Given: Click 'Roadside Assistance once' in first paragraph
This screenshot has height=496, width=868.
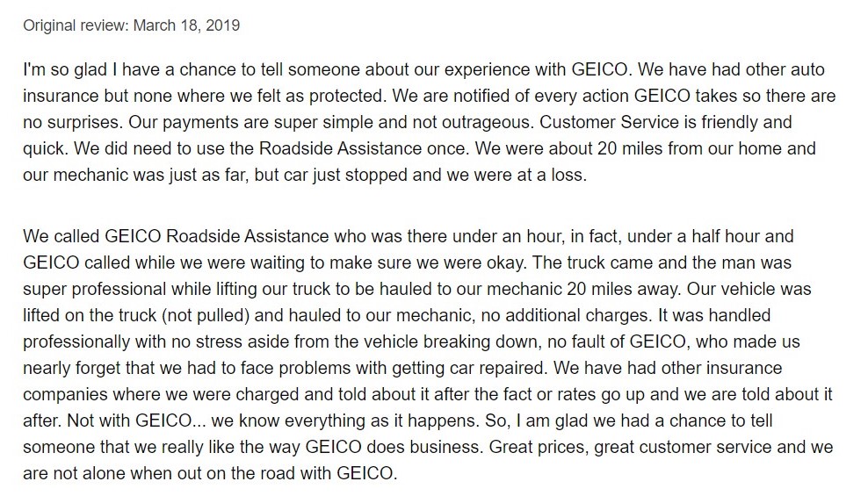Looking at the screenshot, I should 365,148.
